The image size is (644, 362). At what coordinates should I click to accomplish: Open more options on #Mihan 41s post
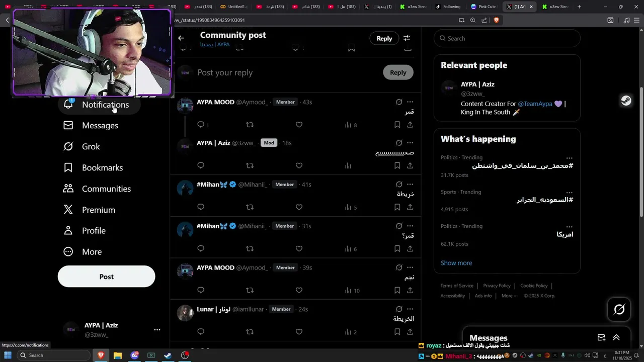point(410,185)
